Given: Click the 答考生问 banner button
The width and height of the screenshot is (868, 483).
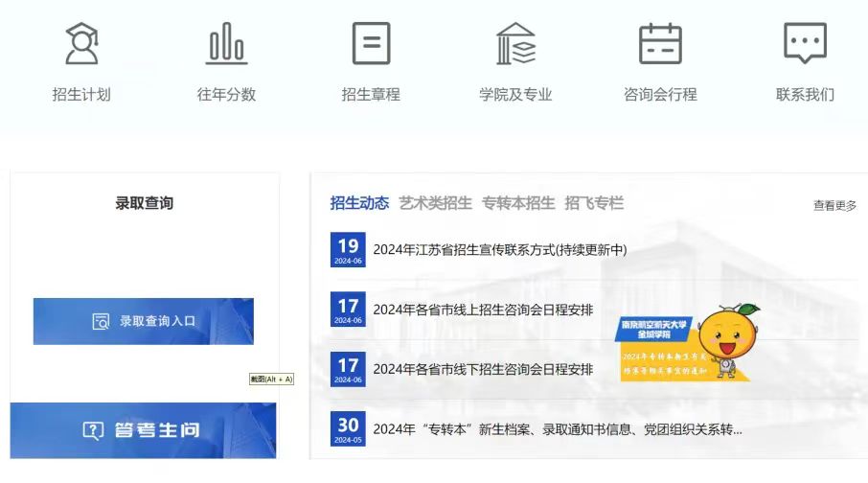Looking at the screenshot, I should pos(143,430).
